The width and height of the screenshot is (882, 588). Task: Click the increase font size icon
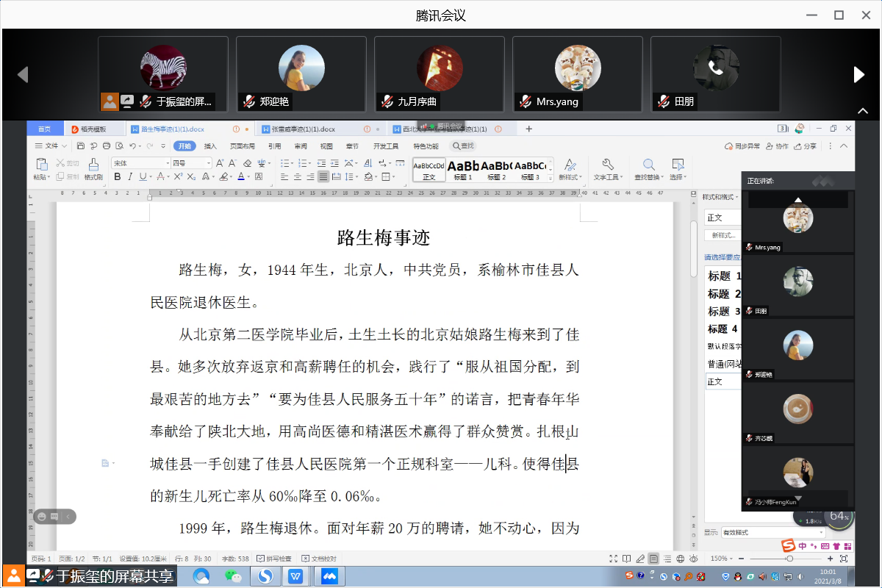click(220, 163)
